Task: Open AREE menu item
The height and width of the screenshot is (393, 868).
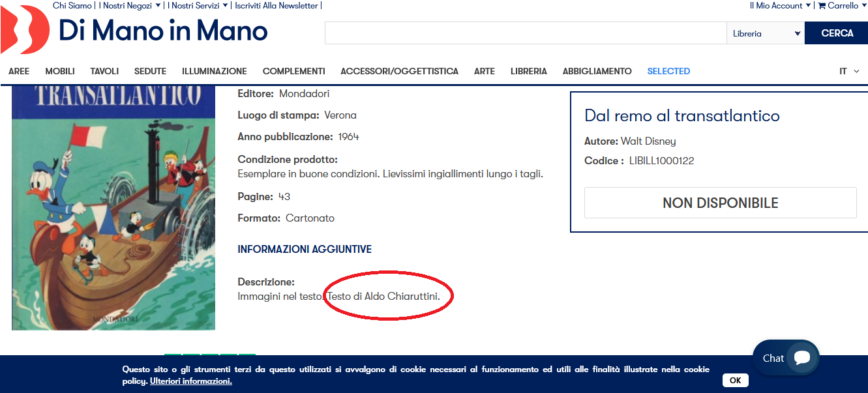Action: pyautogui.click(x=19, y=71)
